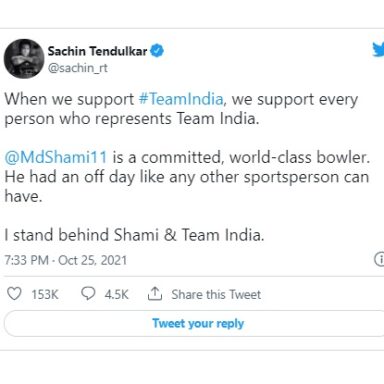Like the tweet with heart icon
The height and width of the screenshot is (384, 384).
tap(14, 294)
